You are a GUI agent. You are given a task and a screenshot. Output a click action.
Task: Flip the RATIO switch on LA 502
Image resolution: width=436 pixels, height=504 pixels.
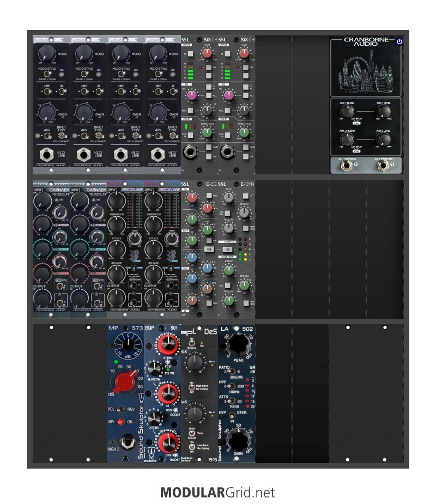[x=231, y=372]
